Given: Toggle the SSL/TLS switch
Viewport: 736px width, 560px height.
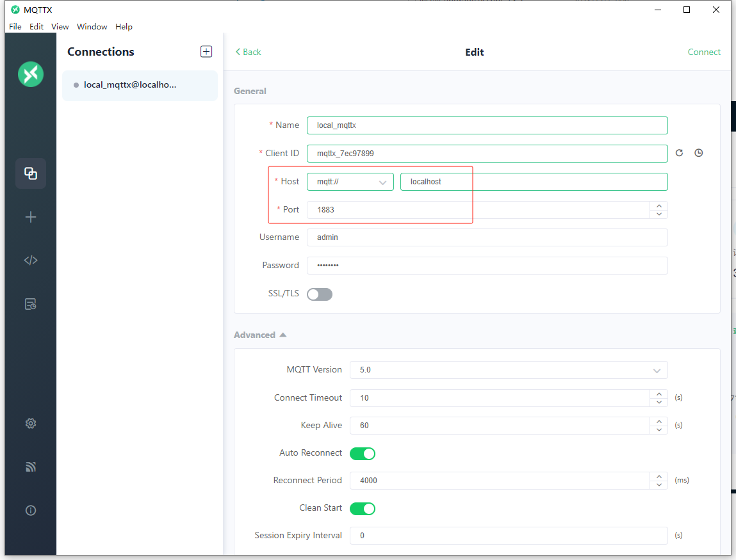Looking at the screenshot, I should pos(320,294).
